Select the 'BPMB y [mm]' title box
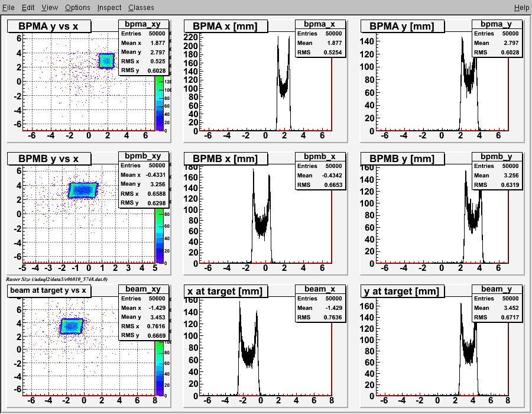The width and height of the screenshot is (532, 414). tap(402, 159)
